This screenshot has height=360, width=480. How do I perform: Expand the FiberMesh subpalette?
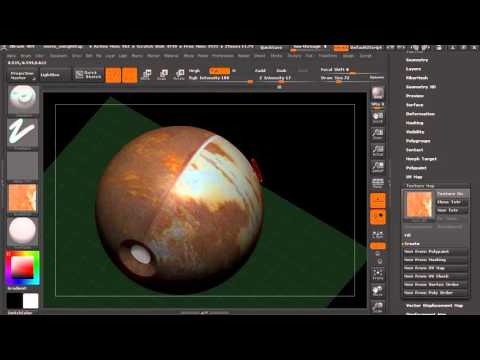coord(417,78)
